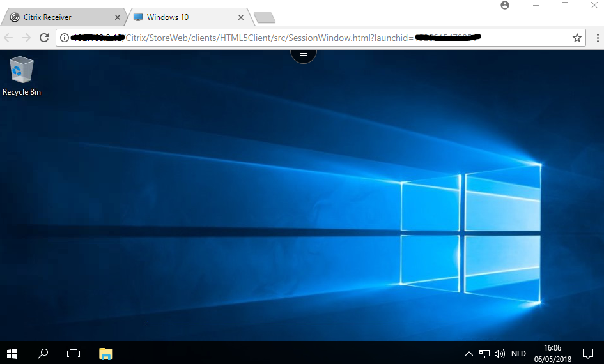Open the clock showing 16:06
604x364 pixels.
tap(552, 353)
